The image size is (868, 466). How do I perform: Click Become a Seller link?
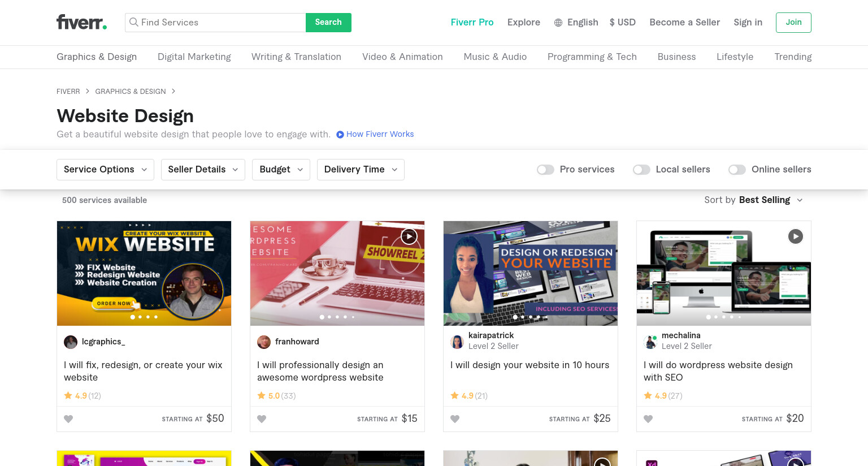684,23
